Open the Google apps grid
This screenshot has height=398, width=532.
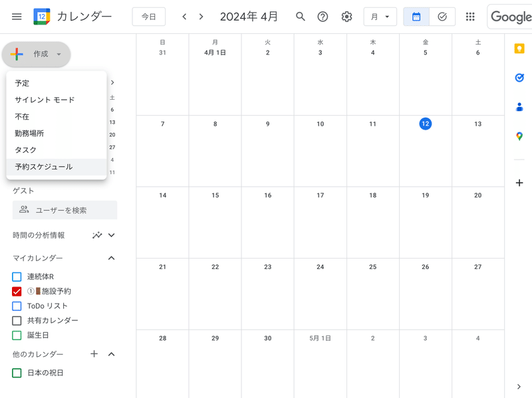pos(470,17)
